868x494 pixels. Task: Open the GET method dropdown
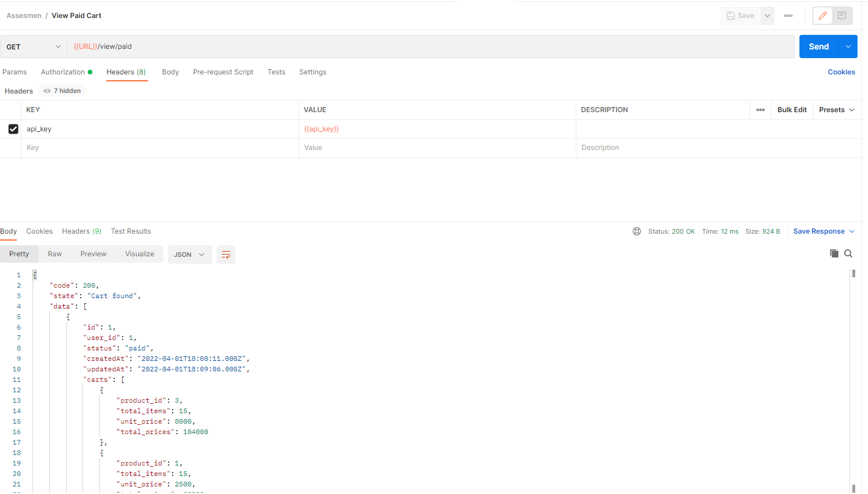coord(34,46)
